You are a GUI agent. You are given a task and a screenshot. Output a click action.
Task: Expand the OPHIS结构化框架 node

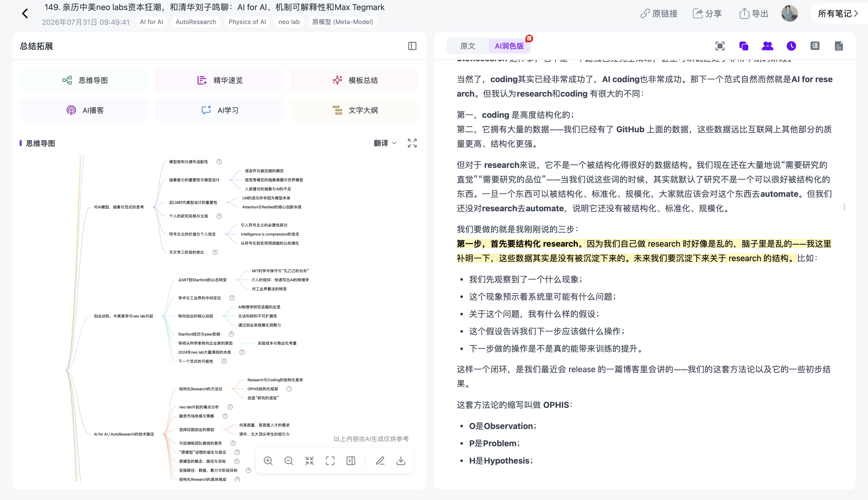[289, 389]
